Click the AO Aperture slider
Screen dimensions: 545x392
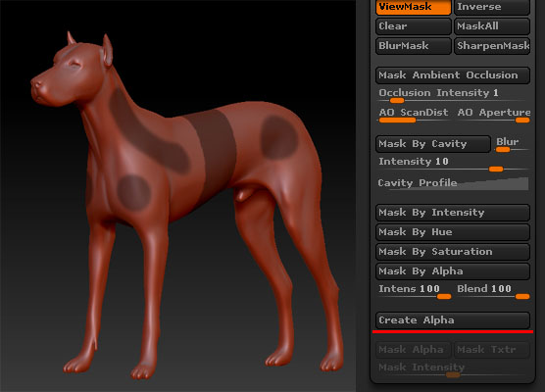493,115
